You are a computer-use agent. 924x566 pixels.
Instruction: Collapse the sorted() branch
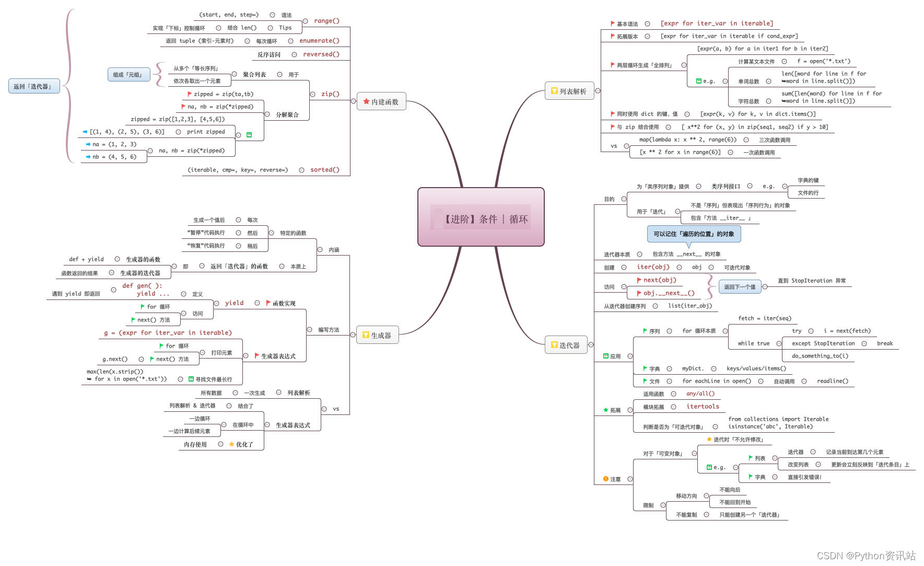pyautogui.click(x=302, y=170)
